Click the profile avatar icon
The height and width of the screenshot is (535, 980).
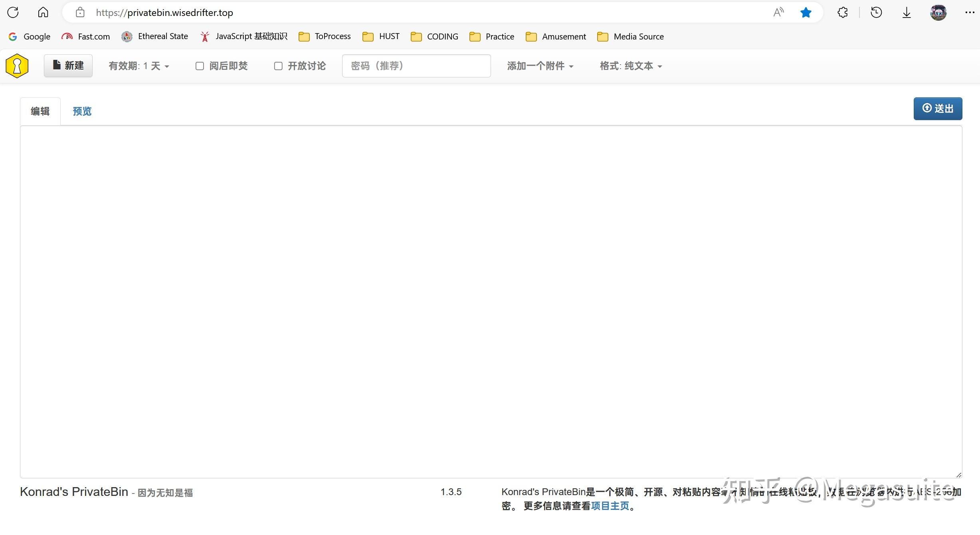click(x=938, y=12)
